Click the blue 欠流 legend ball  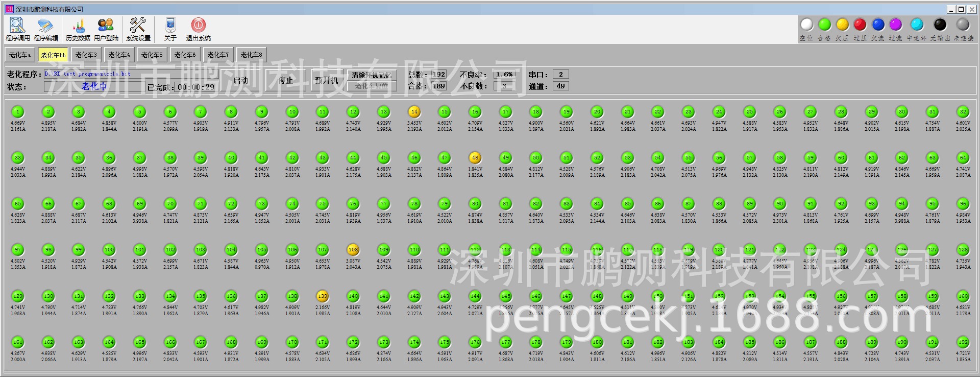click(x=878, y=25)
